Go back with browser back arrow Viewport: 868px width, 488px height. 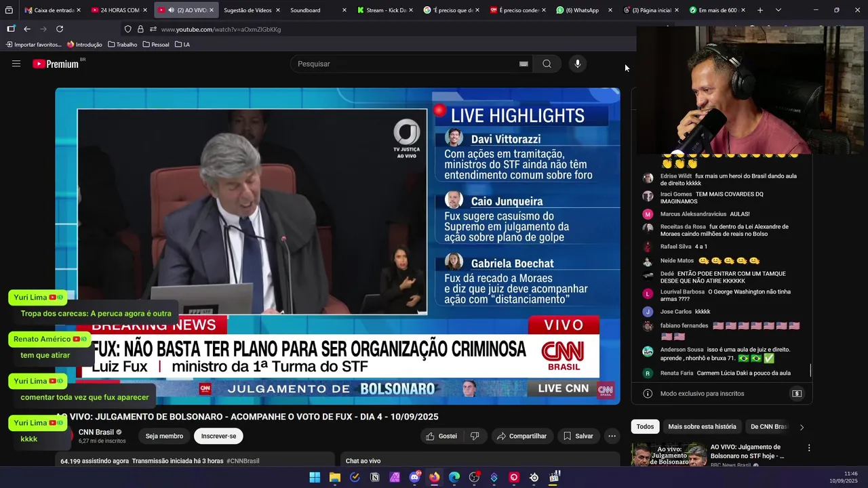[x=27, y=29]
